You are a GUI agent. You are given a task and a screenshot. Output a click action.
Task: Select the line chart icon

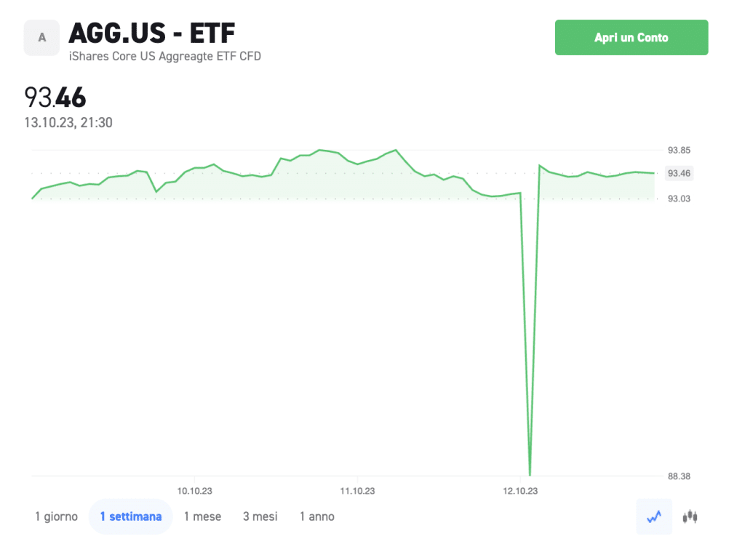653,516
